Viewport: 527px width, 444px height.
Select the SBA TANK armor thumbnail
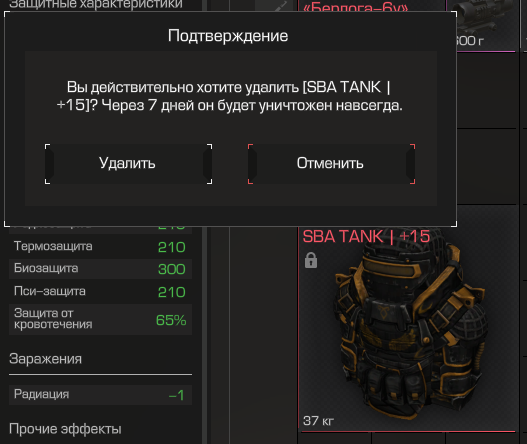(407, 329)
